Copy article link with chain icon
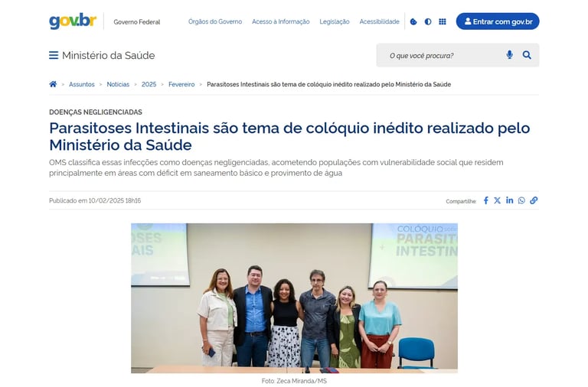This screenshot has width=588, height=387. (534, 200)
